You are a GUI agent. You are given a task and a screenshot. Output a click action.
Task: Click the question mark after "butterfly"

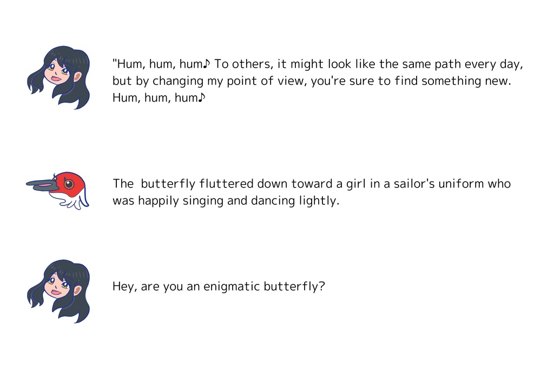point(321,287)
